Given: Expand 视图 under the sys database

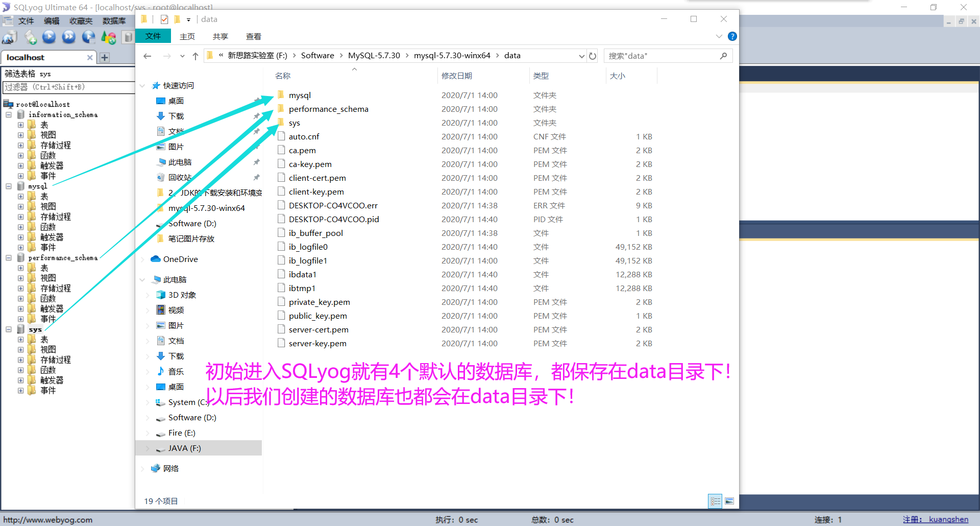Looking at the screenshot, I should pos(20,349).
